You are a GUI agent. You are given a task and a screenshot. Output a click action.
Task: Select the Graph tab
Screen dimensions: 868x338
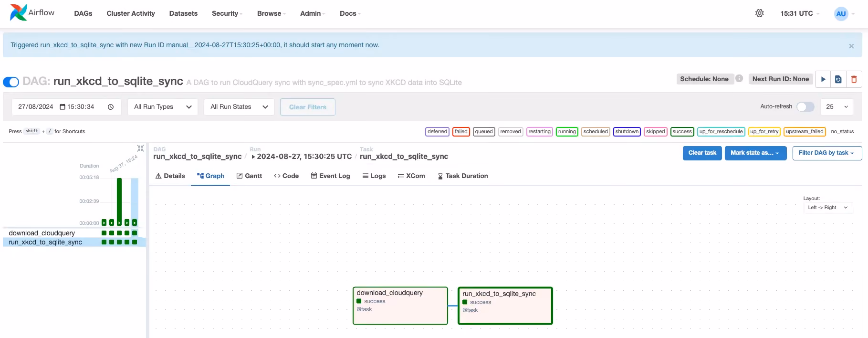(x=210, y=176)
